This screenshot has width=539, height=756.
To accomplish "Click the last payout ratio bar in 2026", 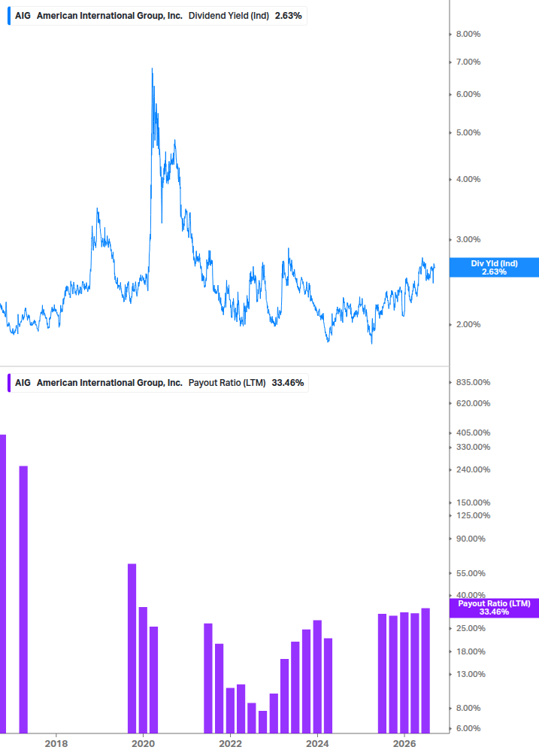I will (425, 671).
